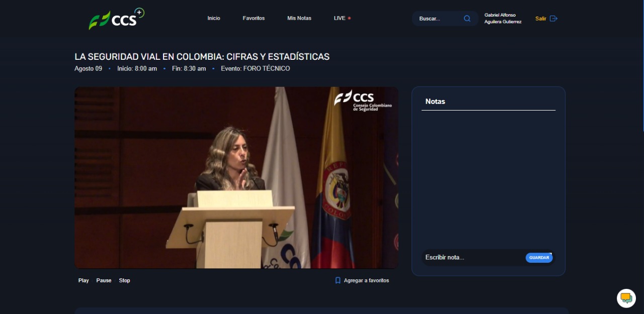Open the chat bubble widget
644x314 pixels.
coord(626,298)
